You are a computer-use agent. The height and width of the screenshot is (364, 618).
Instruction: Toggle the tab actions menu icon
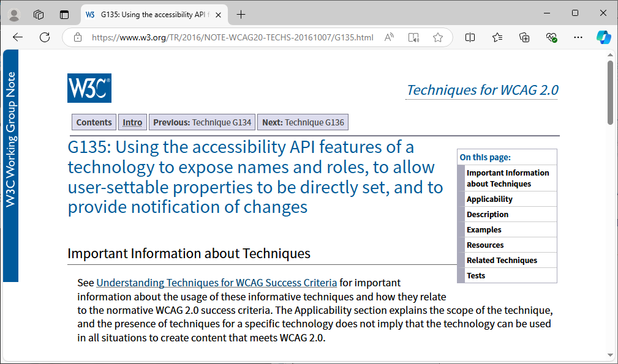point(64,15)
